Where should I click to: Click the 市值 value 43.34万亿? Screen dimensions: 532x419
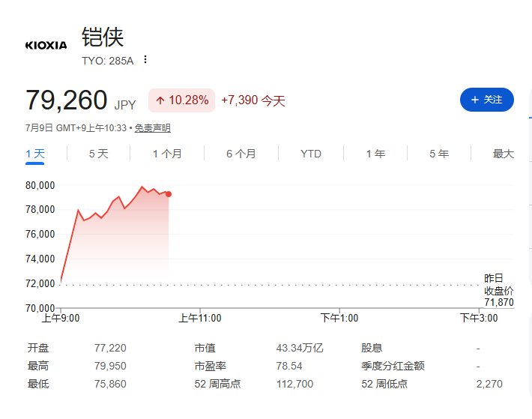(x=300, y=348)
